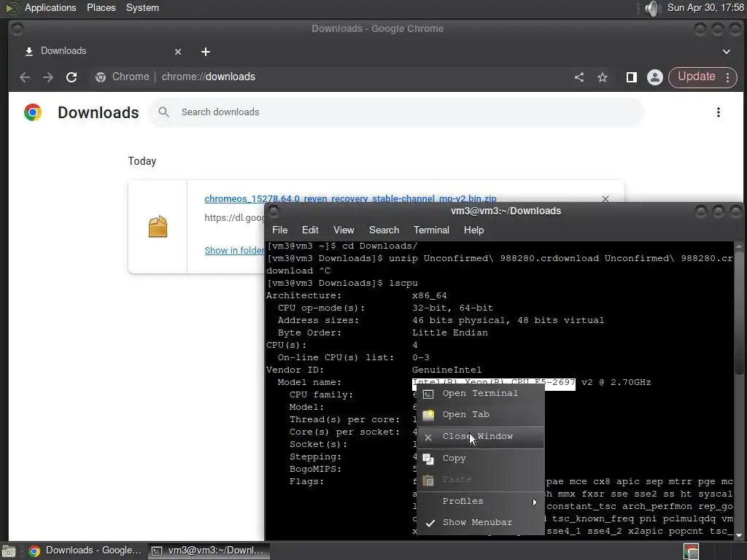The height and width of the screenshot is (560, 747).
Task: Click Show in folder link
Action: pyautogui.click(x=234, y=251)
